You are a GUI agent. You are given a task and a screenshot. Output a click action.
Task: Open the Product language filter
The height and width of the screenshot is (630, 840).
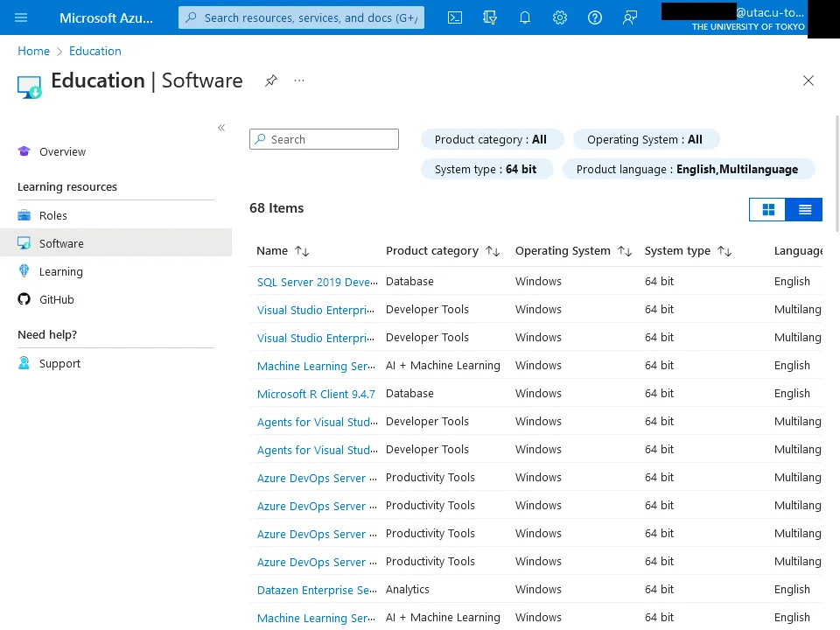(687, 169)
